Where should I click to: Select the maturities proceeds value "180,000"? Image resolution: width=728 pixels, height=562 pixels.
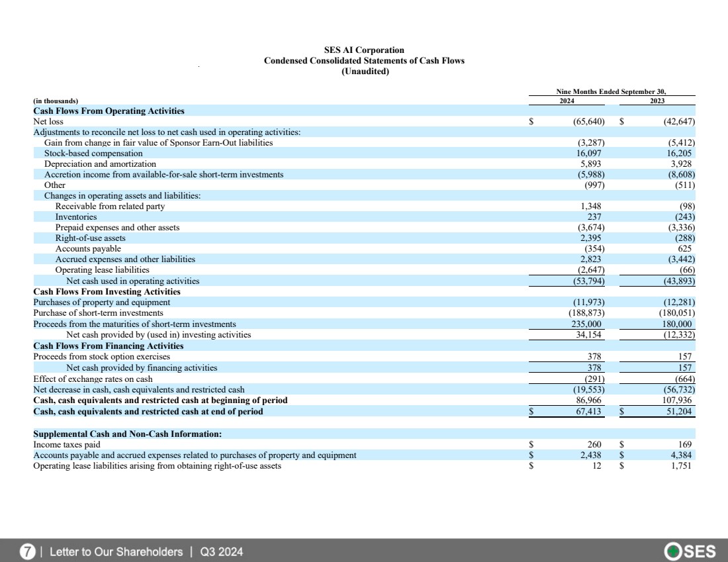click(676, 324)
